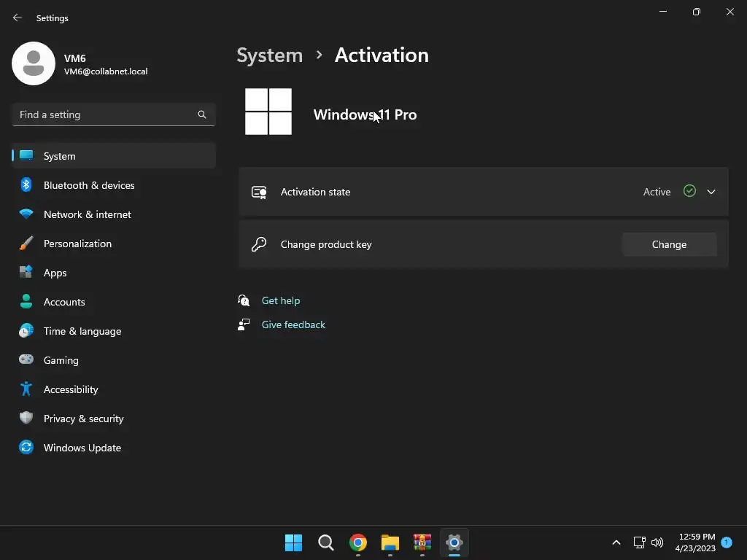This screenshot has width=747, height=560.
Task: Click the VM6 account name
Action: (x=75, y=58)
